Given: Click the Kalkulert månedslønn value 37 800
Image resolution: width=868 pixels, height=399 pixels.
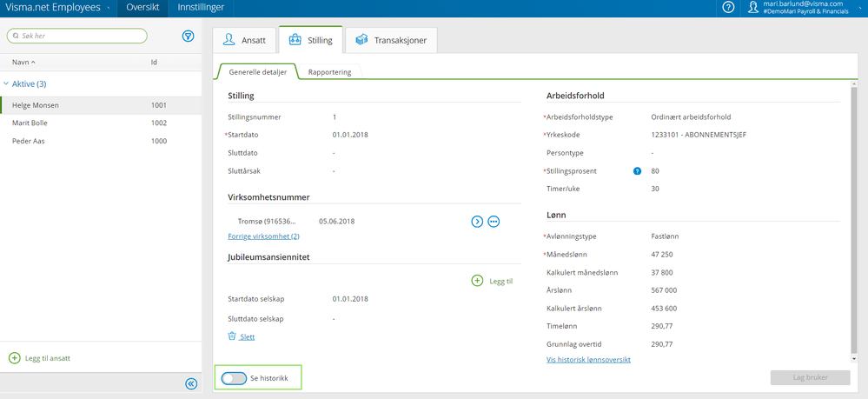Looking at the screenshot, I should click(662, 272).
